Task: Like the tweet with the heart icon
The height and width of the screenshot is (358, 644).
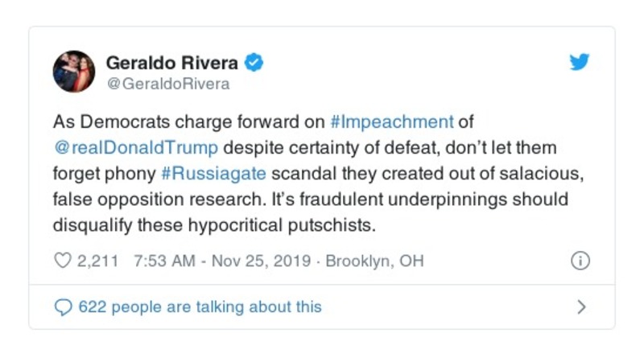Action: coord(62,261)
